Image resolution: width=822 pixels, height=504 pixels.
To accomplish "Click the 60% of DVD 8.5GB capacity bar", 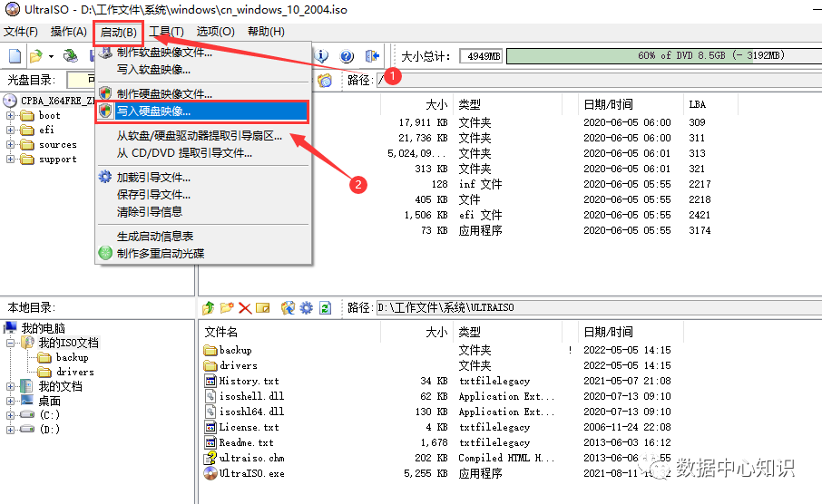I will pyautogui.click(x=664, y=55).
